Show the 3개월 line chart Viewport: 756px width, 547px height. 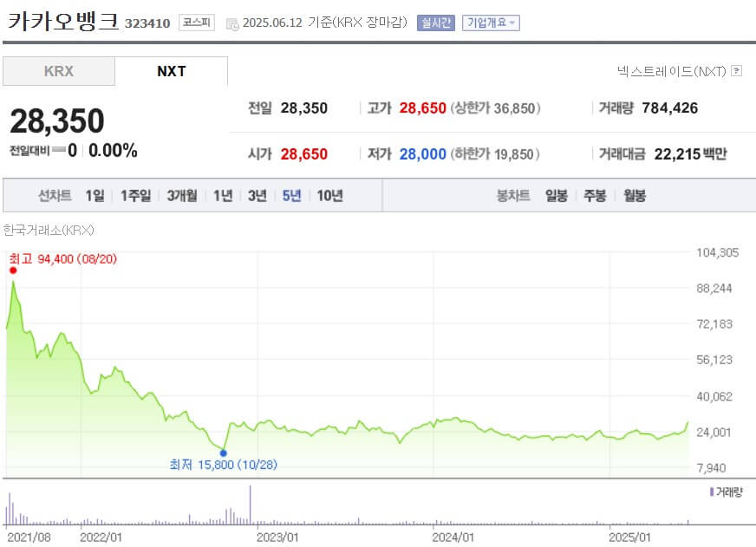point(182,196)
